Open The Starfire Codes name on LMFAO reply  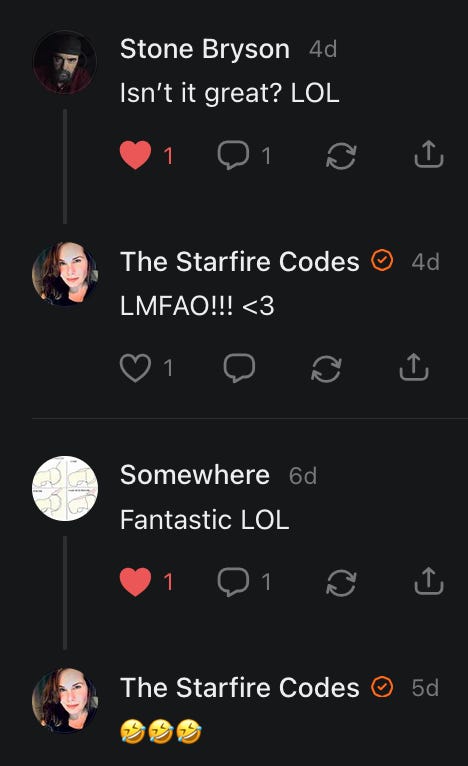[240, 261]
